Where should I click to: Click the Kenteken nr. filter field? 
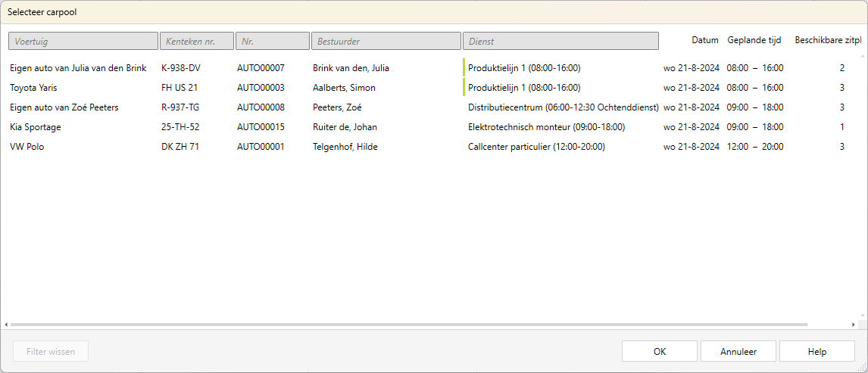pos(196,41)
